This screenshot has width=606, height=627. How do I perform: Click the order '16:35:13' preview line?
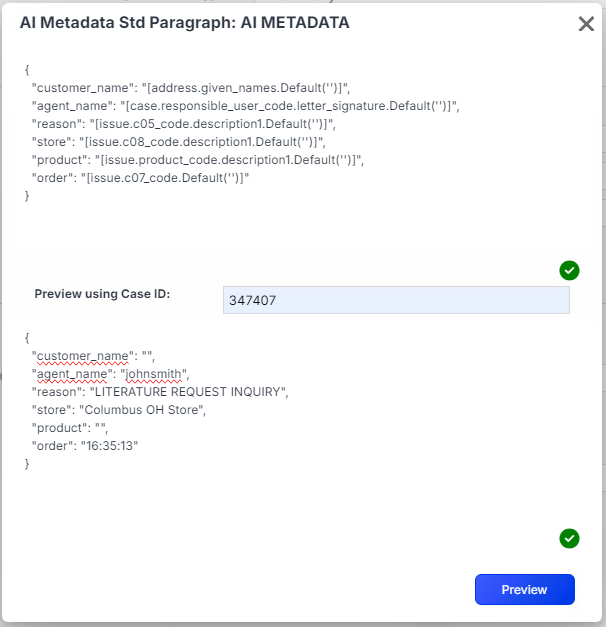(x=109, y=446)
